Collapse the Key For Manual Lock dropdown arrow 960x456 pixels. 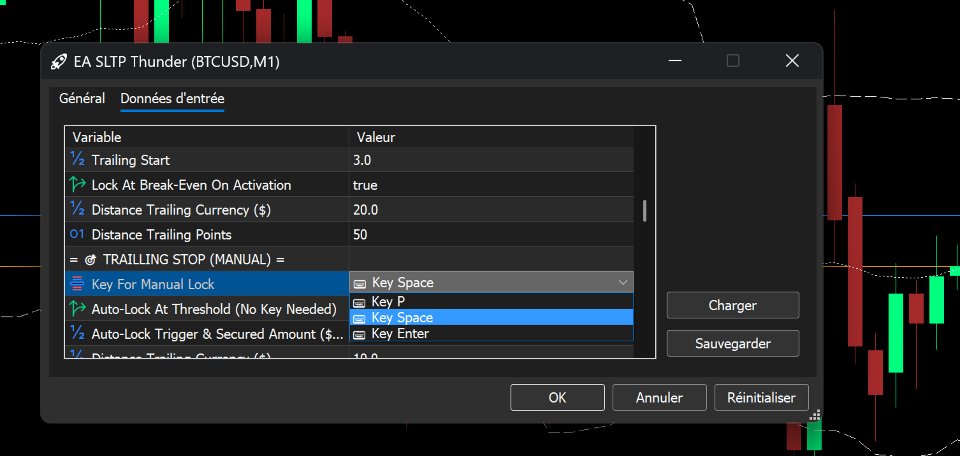coord(623,283)
